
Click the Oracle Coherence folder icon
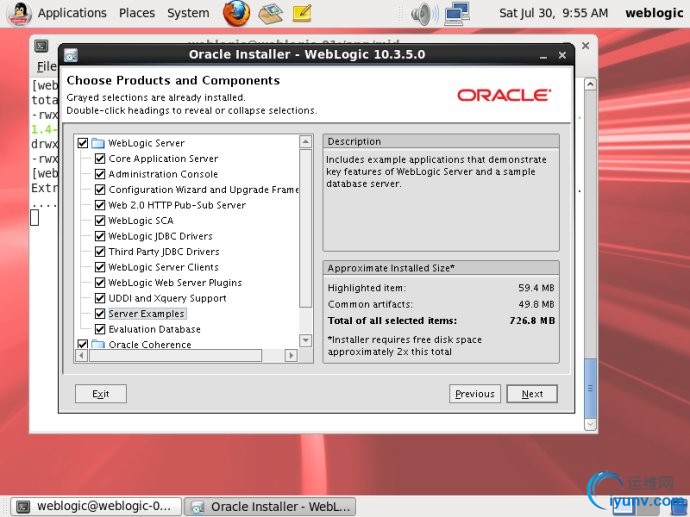(x=98, y=344)
